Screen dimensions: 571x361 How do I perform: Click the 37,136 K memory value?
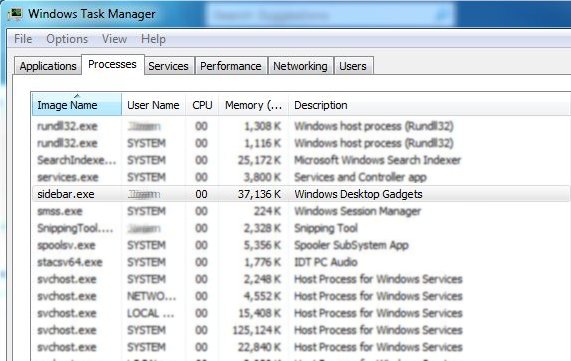pyautogui.click(x=260, y=194)
